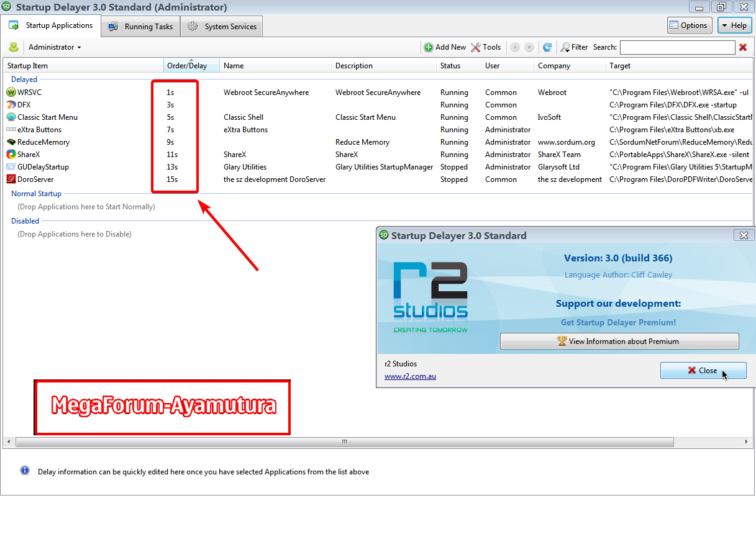Viewport: 756px width, 552px height.
Task: Click the eXtra Buttons item icon
Action: 11,130
